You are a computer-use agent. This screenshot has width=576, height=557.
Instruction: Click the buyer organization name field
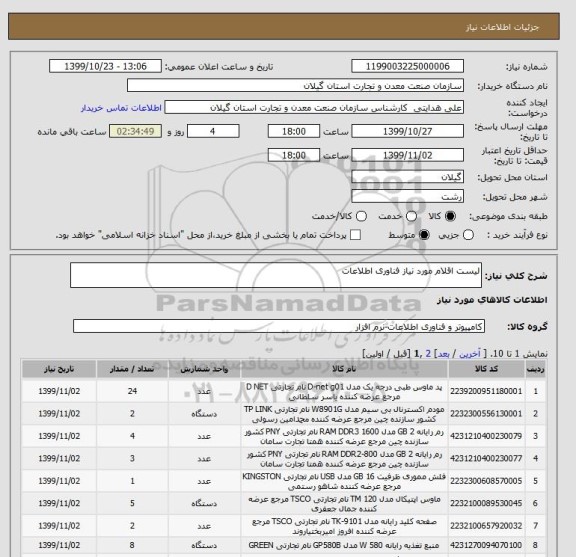click(x=295, y=86)
